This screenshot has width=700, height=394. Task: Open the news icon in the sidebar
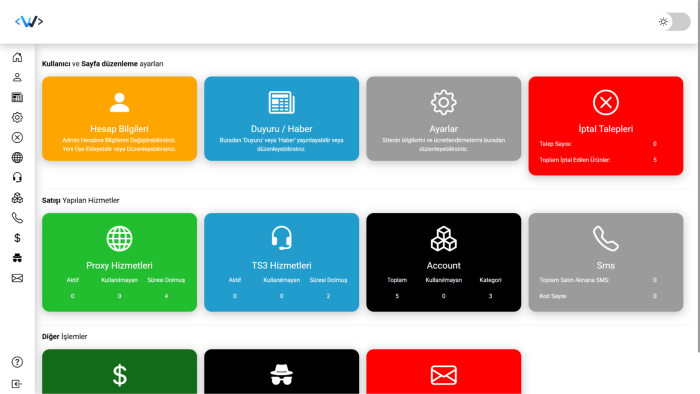pos(17,97)
